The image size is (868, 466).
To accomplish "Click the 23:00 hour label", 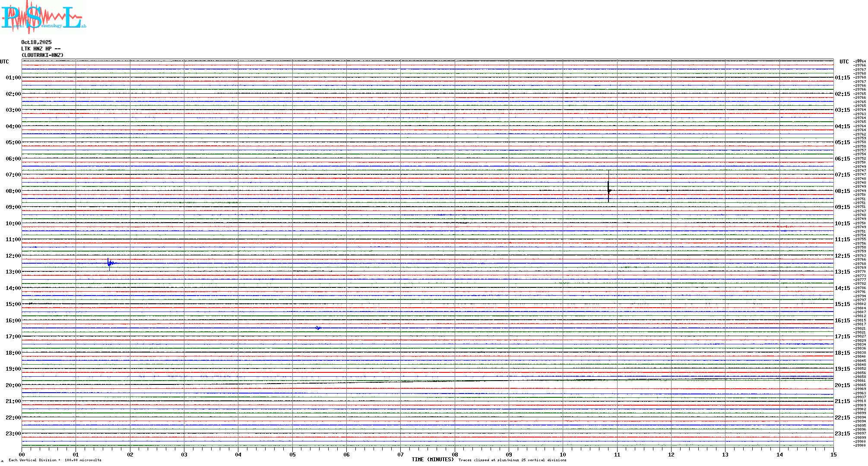I will (x=13, y=434).
